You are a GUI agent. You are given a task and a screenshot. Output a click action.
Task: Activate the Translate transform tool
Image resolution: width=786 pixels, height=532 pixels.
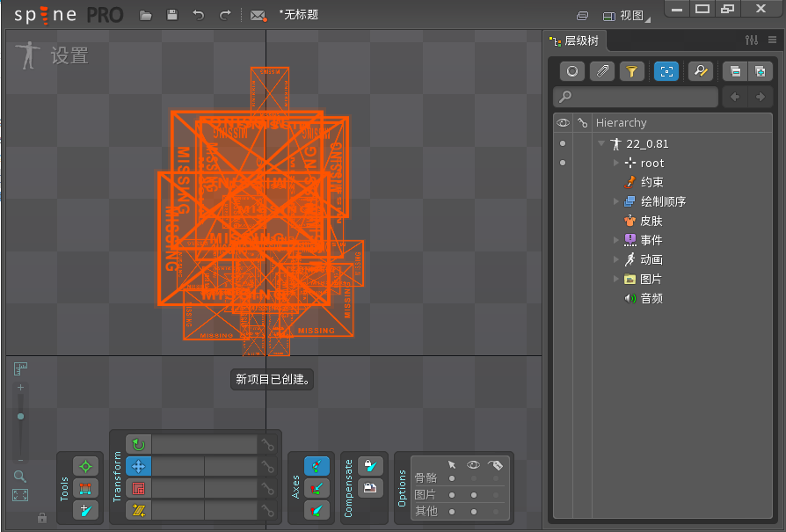pyautogui.click(x=138, y=466)
